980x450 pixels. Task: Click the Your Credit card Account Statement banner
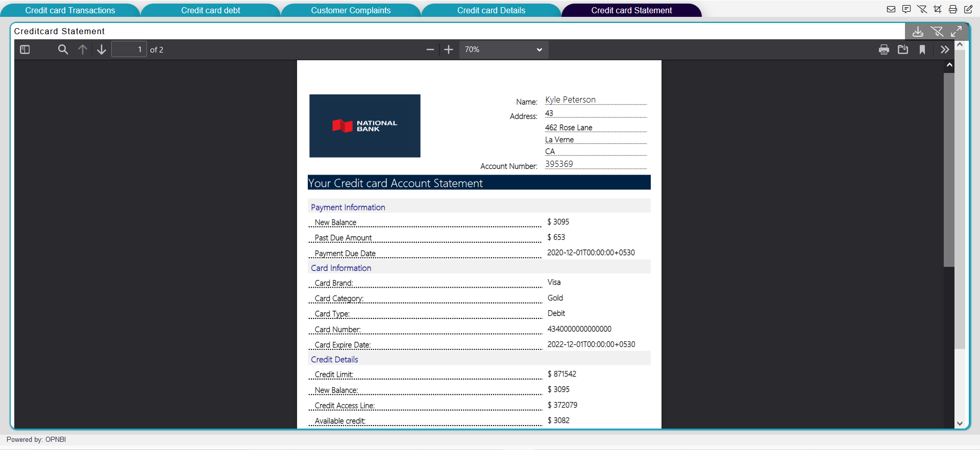tap(479, 183)
